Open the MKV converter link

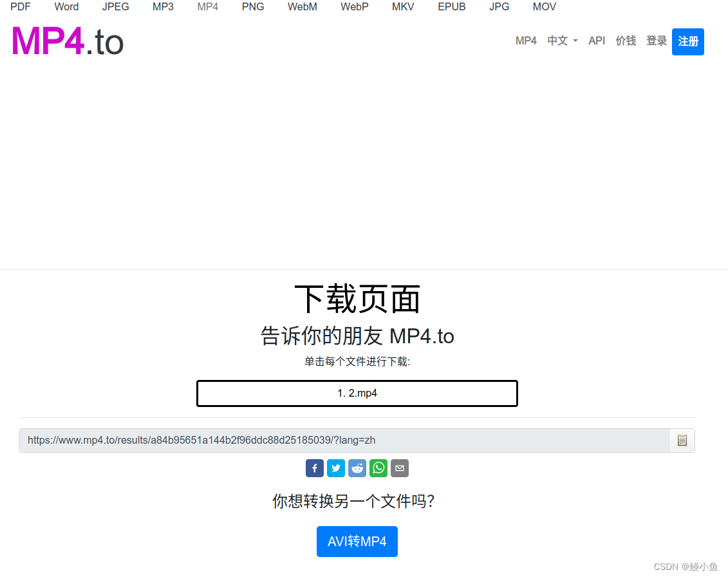coord(403,6)
